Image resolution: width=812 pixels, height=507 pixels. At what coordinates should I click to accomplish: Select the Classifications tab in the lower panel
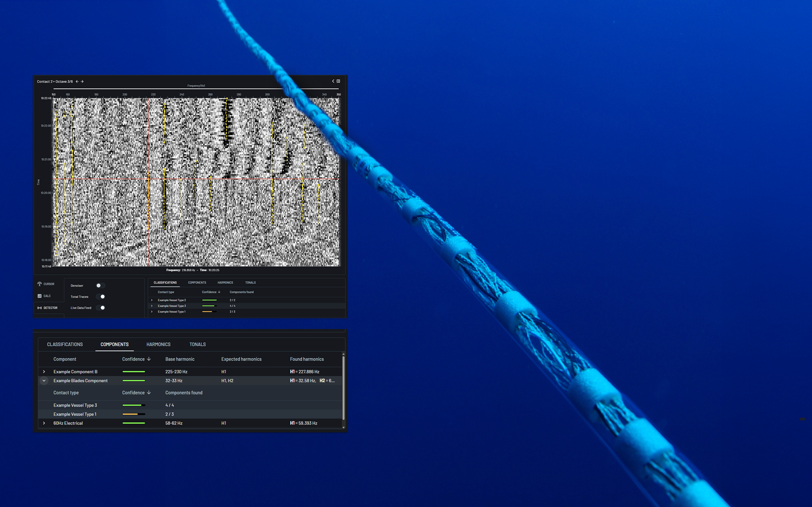[65, 344]
